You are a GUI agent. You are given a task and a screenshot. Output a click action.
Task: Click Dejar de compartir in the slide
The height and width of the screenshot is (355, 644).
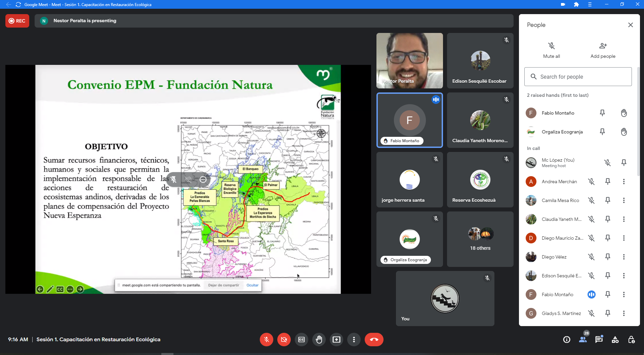[224, 285]
